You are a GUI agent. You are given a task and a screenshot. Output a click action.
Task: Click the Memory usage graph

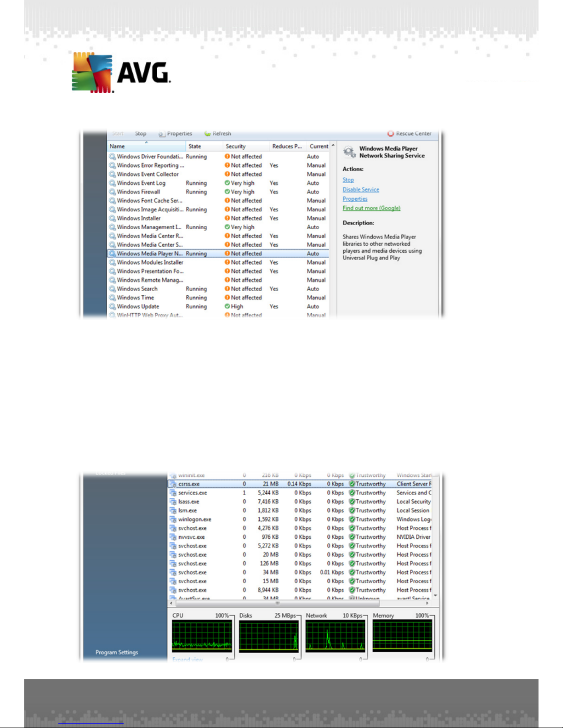402,636
